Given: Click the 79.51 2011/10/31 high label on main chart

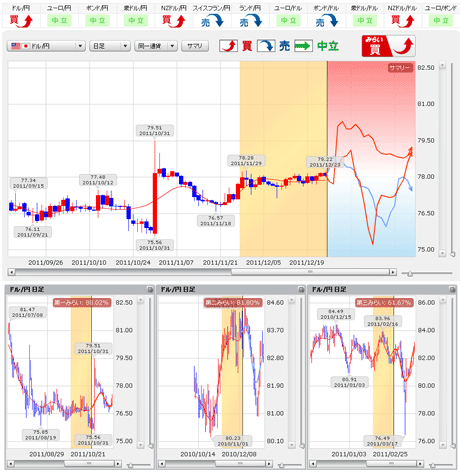Looking at the screenshot, I should click(154, 130).
